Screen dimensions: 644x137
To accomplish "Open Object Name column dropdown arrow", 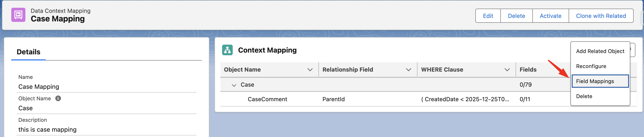I will tap(310, 70).
